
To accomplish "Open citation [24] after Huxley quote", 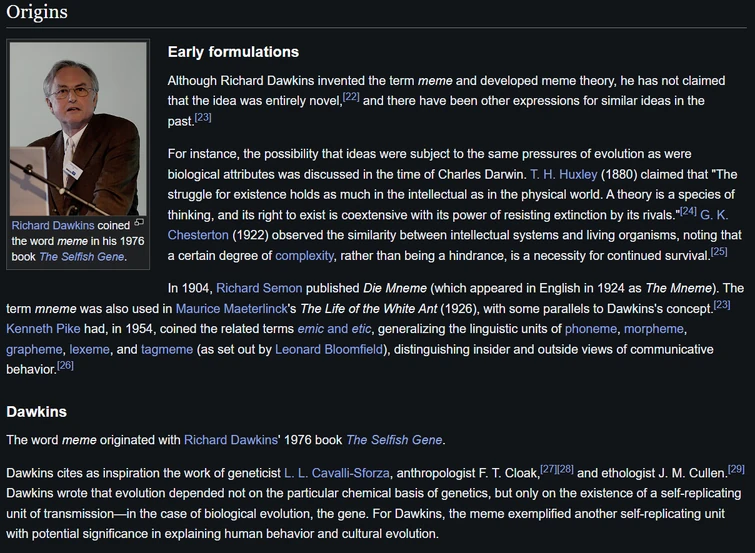I will pos(688,211).
